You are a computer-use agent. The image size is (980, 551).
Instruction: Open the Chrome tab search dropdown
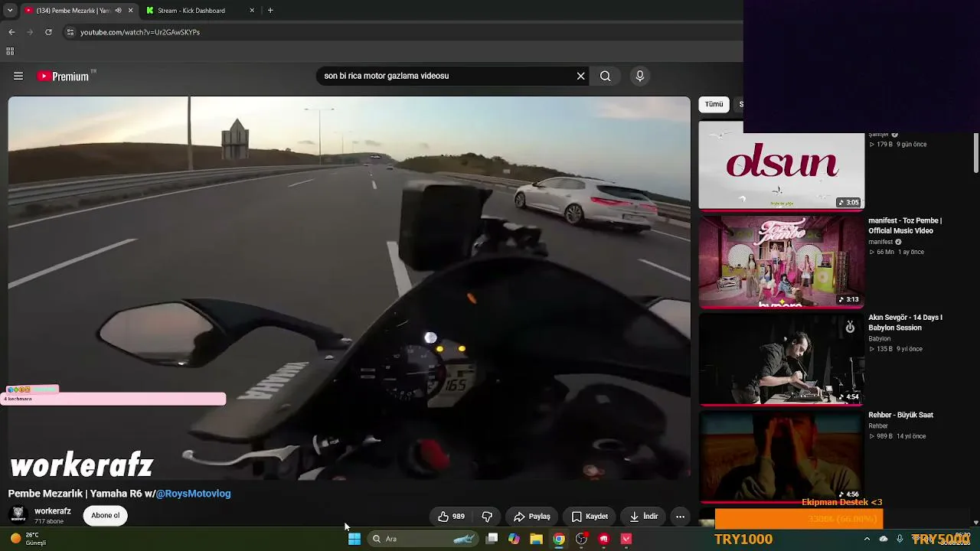click(10, 11)
